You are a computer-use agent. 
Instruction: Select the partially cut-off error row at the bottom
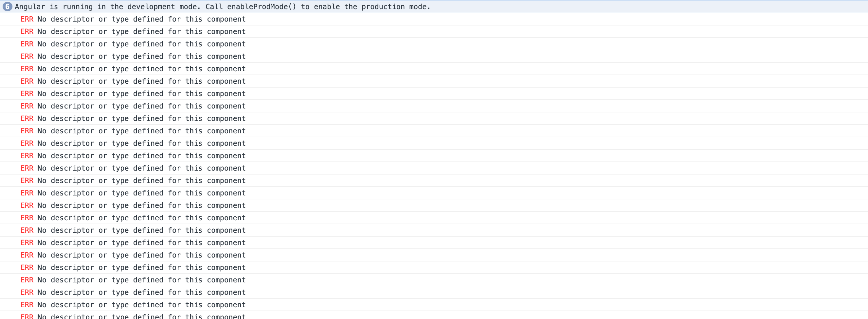(x=141, y=316)
